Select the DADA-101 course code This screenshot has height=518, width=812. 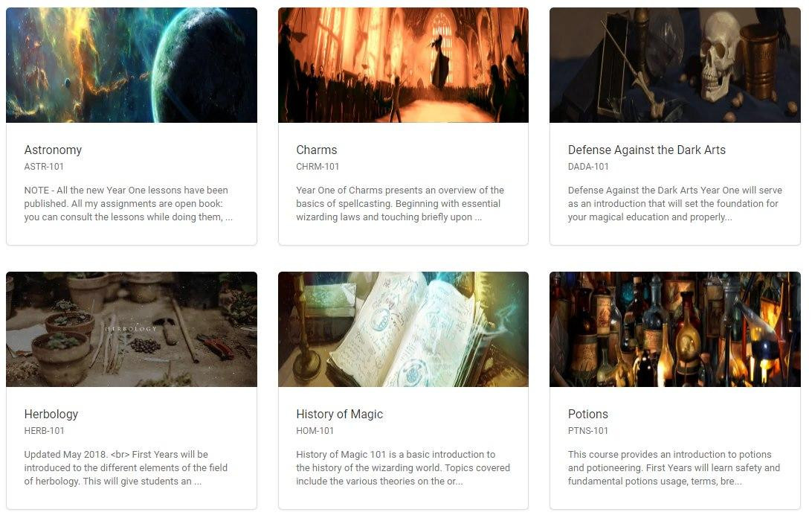click(x=588, y=167)
